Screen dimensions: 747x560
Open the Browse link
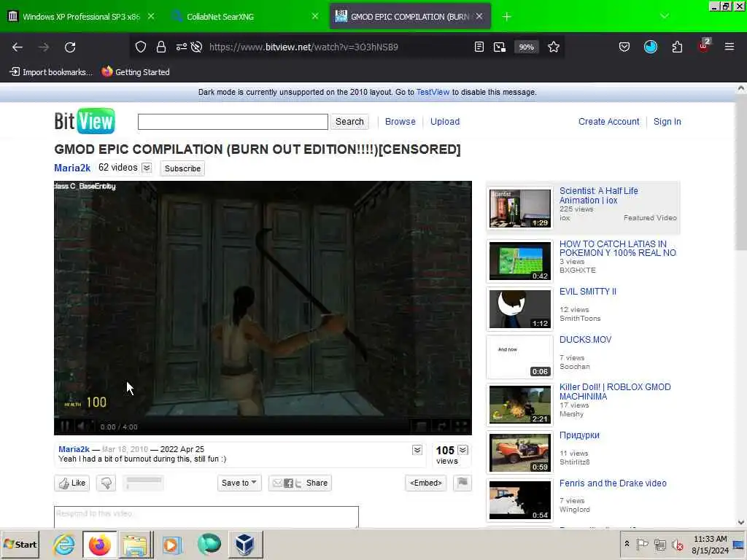[400, 122]
